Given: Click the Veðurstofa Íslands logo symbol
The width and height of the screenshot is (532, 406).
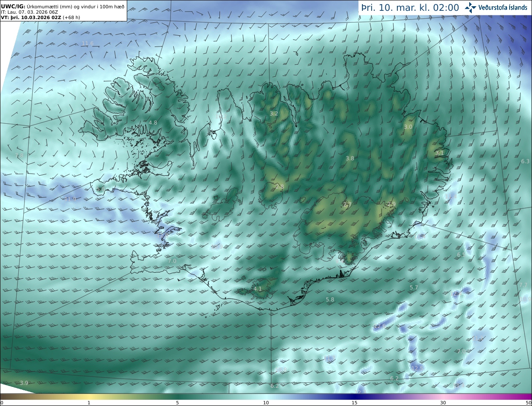Looking at the screenshot, I should point(471,7).
